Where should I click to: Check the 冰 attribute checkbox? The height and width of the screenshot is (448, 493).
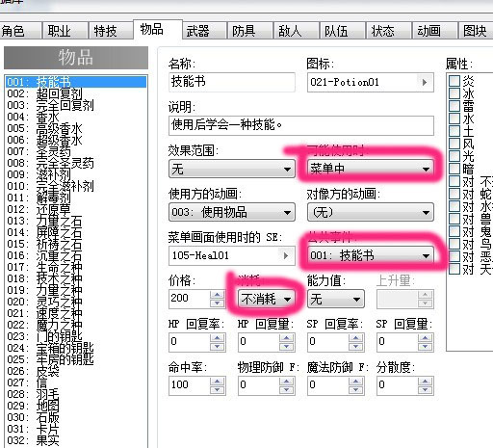click(x=454, y=93)
